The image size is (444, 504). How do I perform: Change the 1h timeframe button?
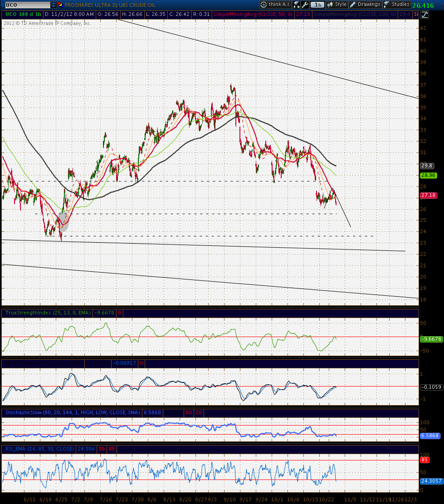pos(318,5)
